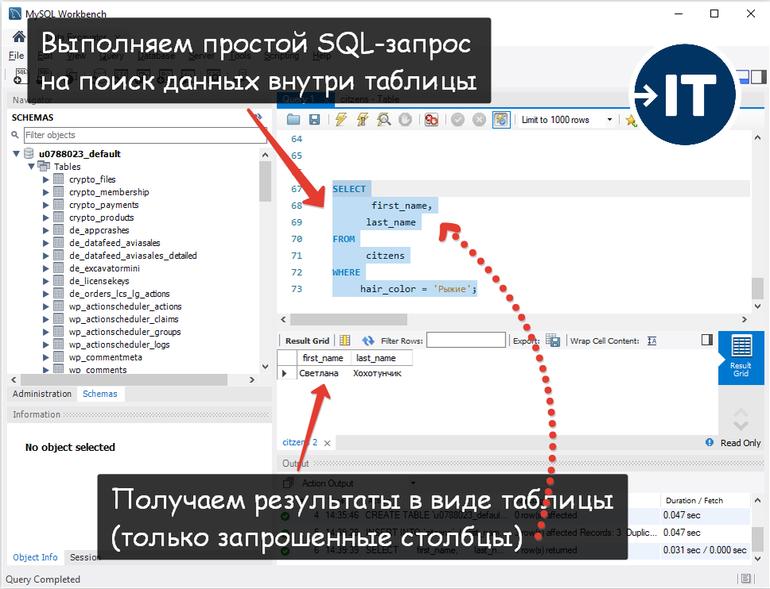
Task: Toggle the auto-commit mode icon
Action: [501, 119]
